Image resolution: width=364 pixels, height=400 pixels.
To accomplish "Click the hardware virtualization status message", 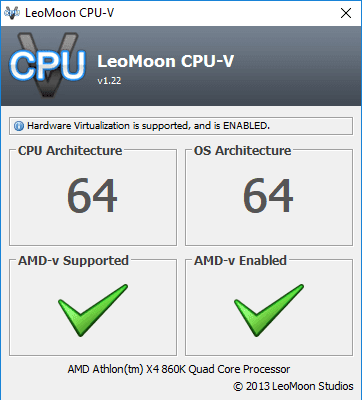I will pyautogui.click(x=148, y=126).
